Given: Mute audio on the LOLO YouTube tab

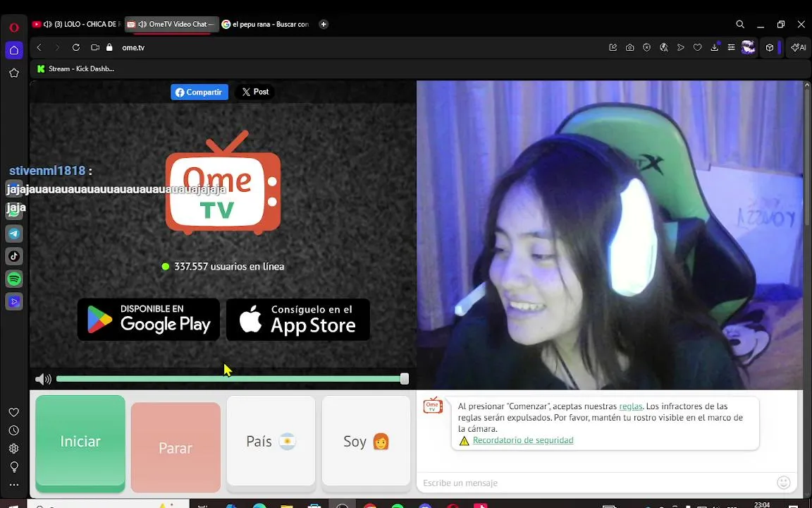Looking at the screenshot, I should [x=48, y=25].
